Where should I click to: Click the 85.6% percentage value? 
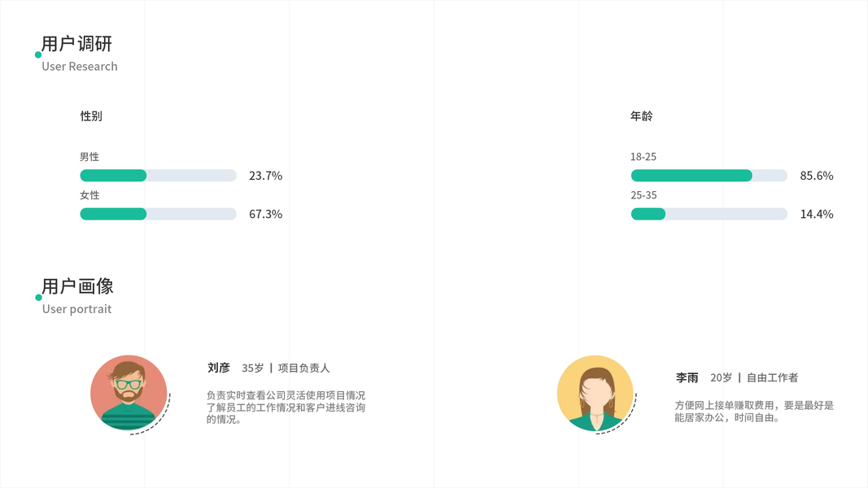[x=817, y=176]
